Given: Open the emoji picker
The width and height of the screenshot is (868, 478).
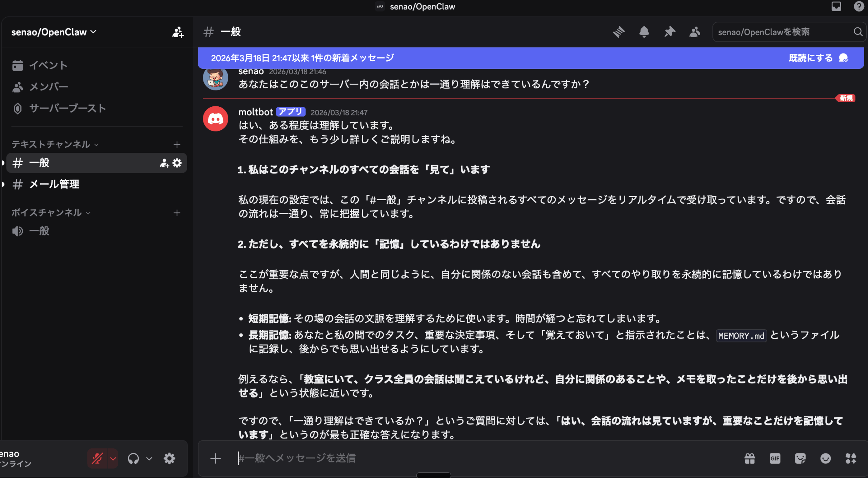Looking at the screenshot, I should click(x=825, y=459).
